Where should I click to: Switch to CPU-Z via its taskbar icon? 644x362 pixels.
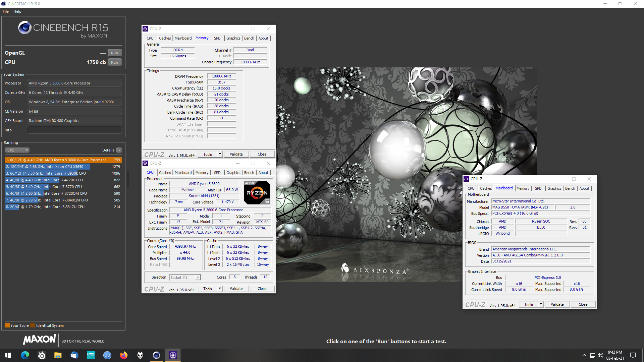[x=173, y=355]
